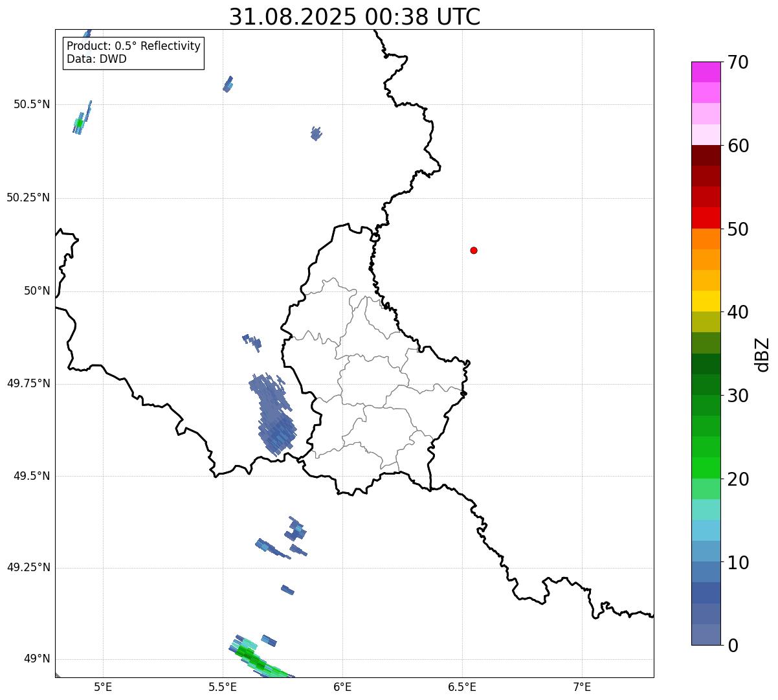Click the magenta top colorbar segment

pyautogui.click(x=706, y=72)
